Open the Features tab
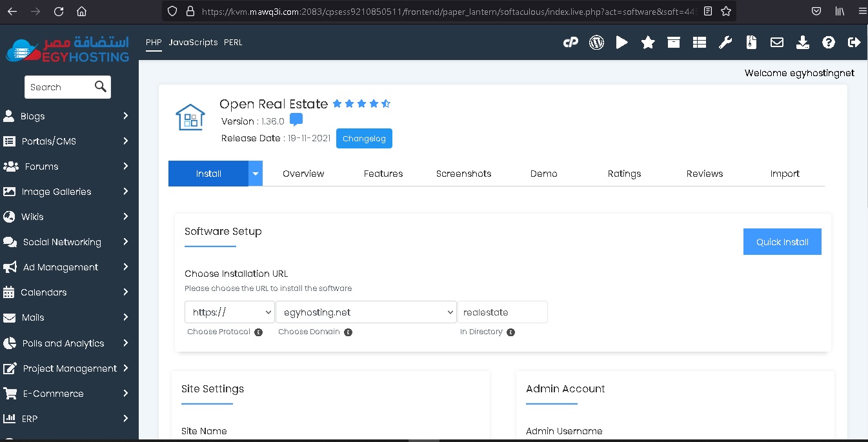Screen dimensions: 868x442 [x=383, y=174]
